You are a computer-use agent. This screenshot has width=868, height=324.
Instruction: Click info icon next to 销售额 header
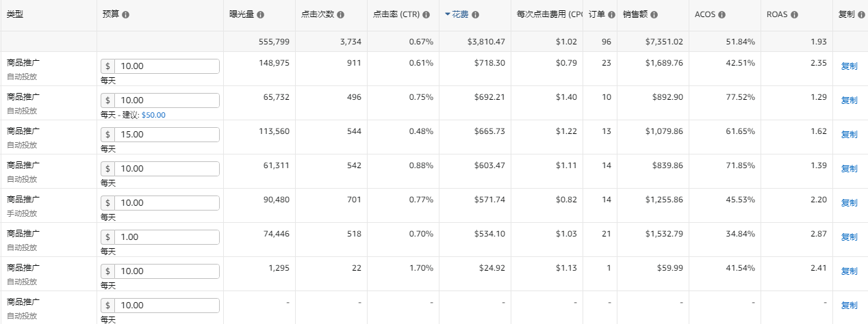point(654,14)
